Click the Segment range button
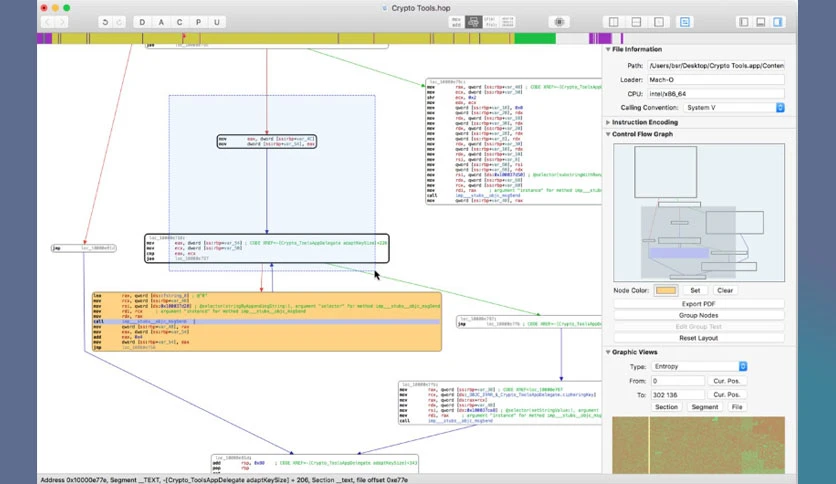836x484 pixels. [705, 407]
